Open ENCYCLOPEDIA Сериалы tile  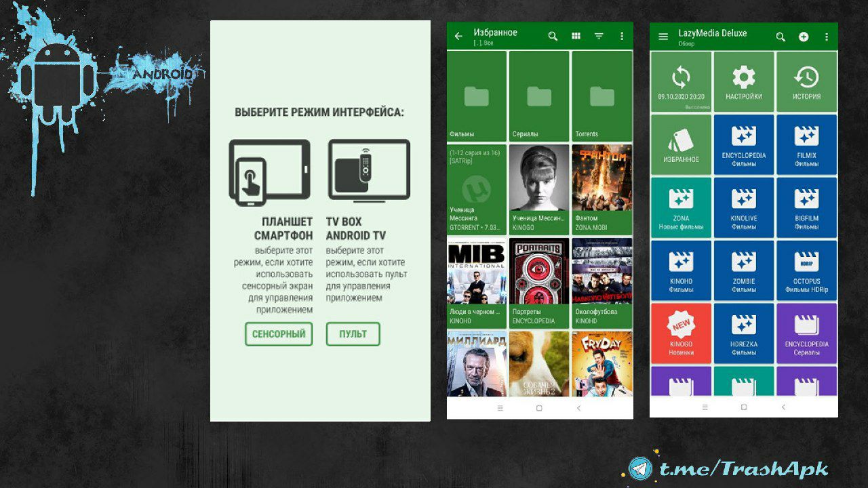[806, 333]
